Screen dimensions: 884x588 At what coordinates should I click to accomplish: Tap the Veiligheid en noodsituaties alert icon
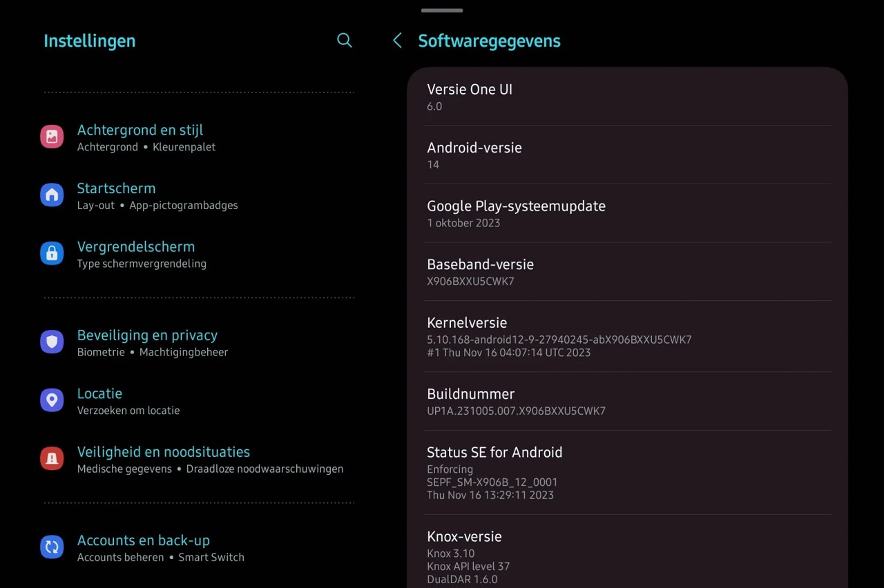(x=52, y=458)
